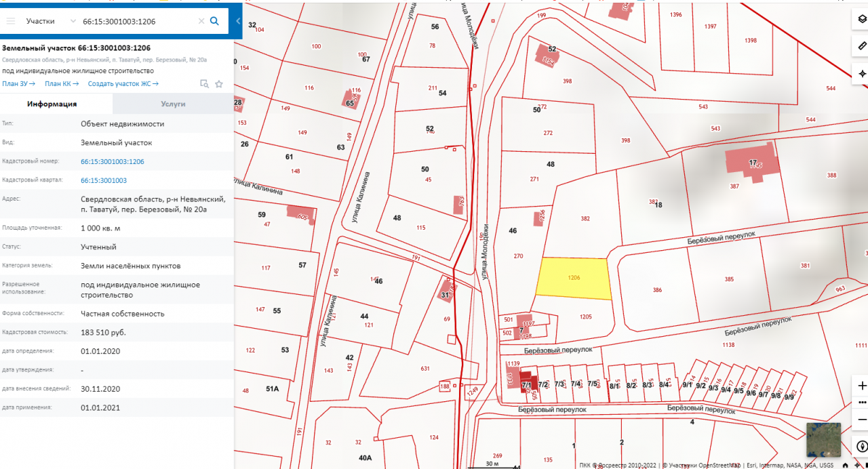Click the yellow highlighted parcel 1206
The image size is (868, 469).
[x=574, y=279]
